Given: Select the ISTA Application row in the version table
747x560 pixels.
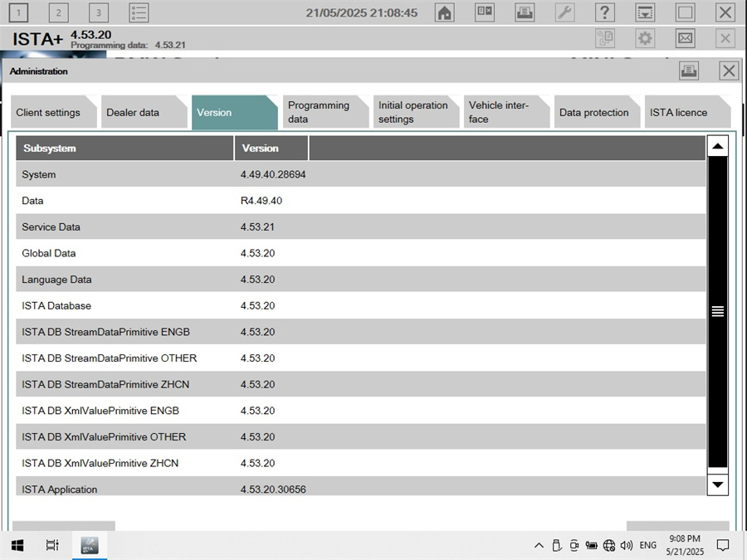Looking at the screenshot, I should [249, 489].
